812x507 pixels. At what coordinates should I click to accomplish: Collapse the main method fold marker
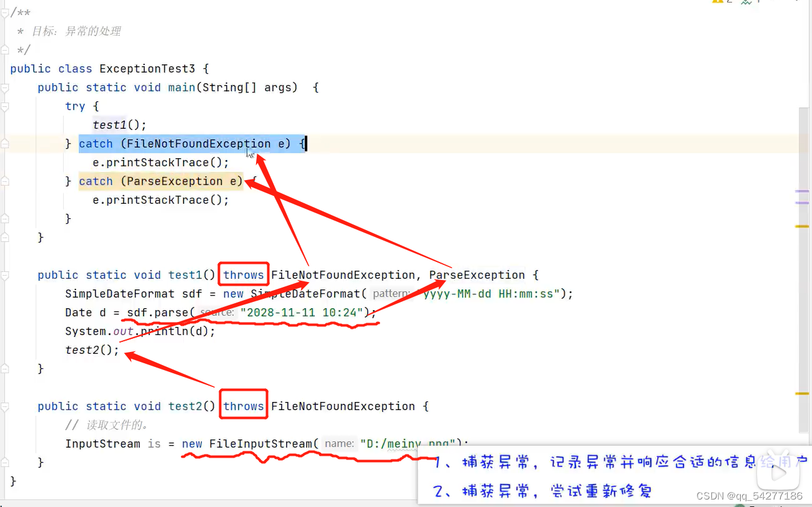pyautogui.click(x=4, y=88)
